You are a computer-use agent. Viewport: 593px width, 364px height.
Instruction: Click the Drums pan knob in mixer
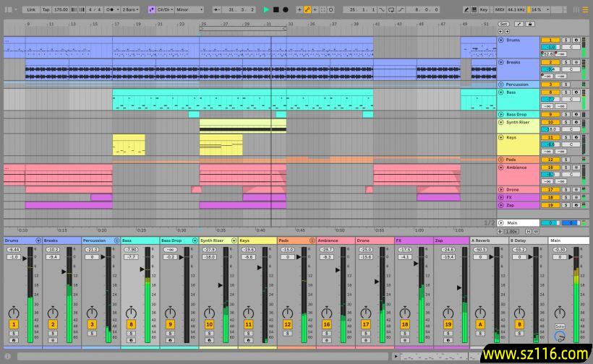13,313
